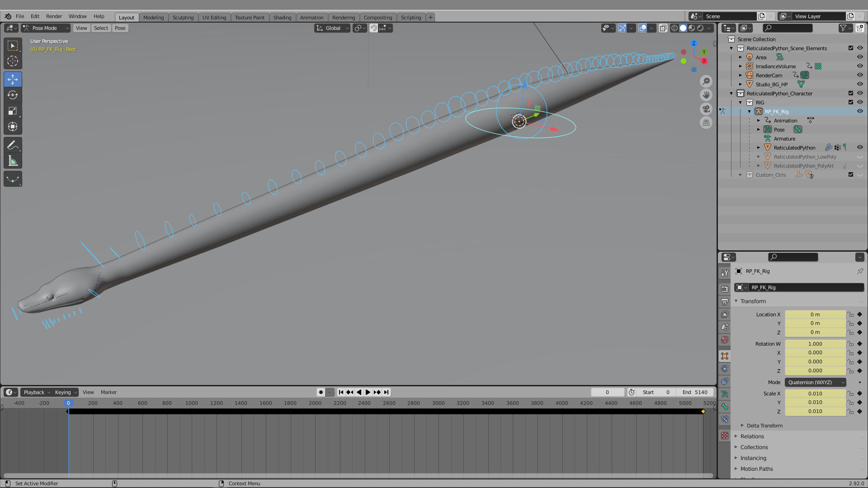Click the Pose header menu button
The image size is (868, 488).
pos(120,28)
